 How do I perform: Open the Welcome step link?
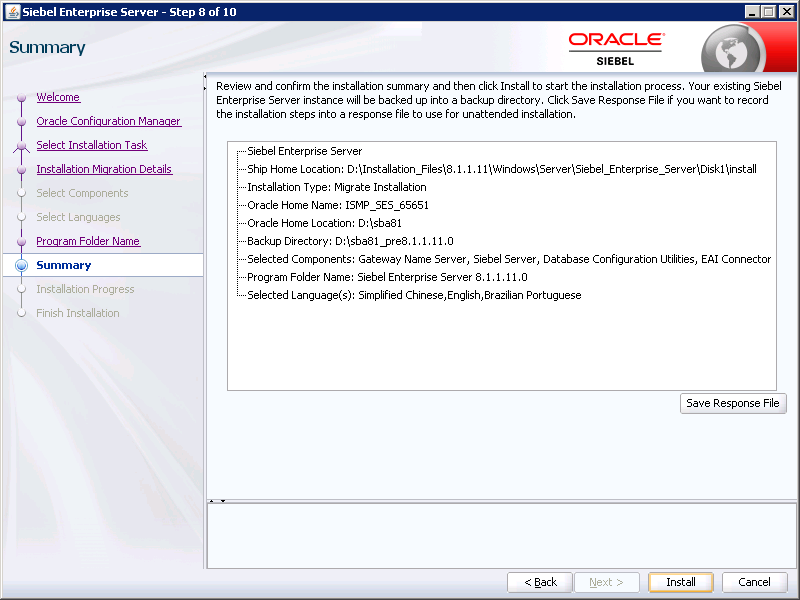58,97
